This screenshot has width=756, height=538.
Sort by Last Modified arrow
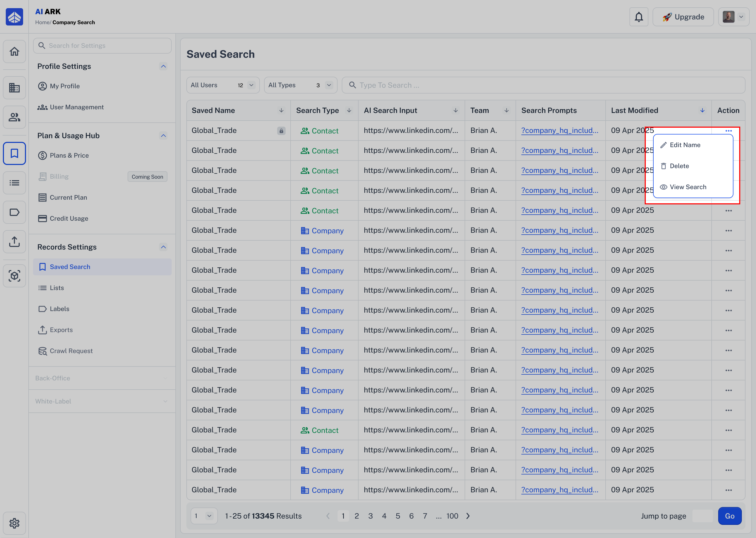[x=702, y=111]
